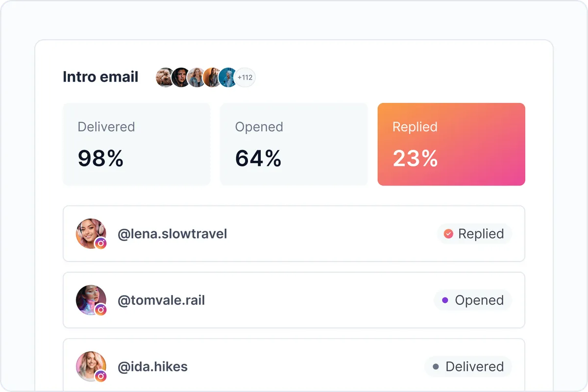Select the Delivered 98% stat card
The width and height of the screenshot is (588, 392).
pyautogui.click(x=136, y=144)
